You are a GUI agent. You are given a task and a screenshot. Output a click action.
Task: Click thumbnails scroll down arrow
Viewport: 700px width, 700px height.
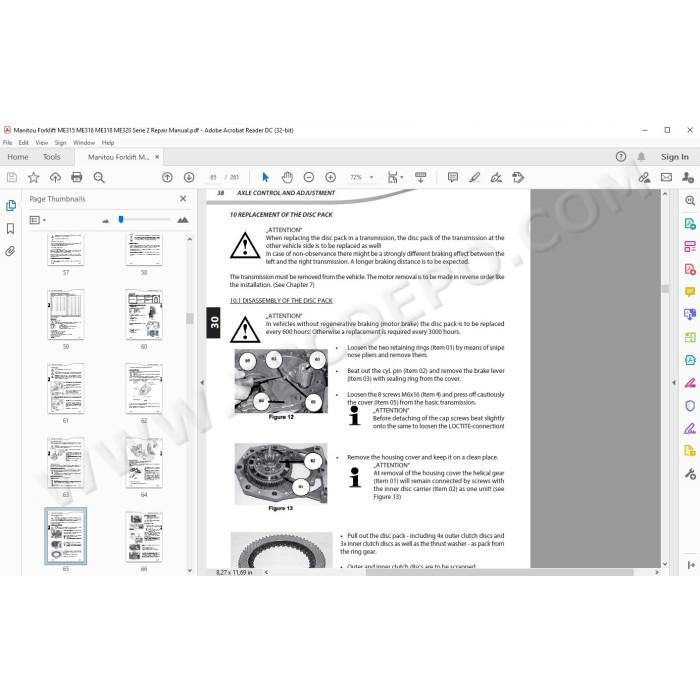pos(190,571)
